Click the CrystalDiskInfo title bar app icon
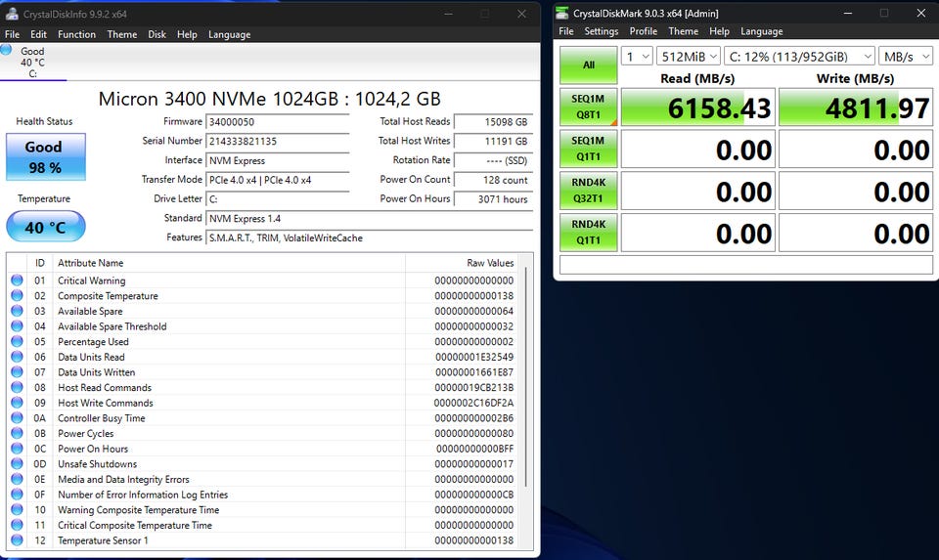This screenshot has width=939, height=560. click(x=12, y=13)
